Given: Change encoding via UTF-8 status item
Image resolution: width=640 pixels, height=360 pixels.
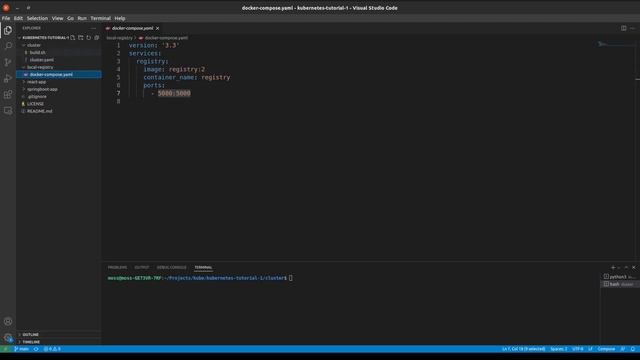Looking at the screenshot, I should click(x=578, y=349).
